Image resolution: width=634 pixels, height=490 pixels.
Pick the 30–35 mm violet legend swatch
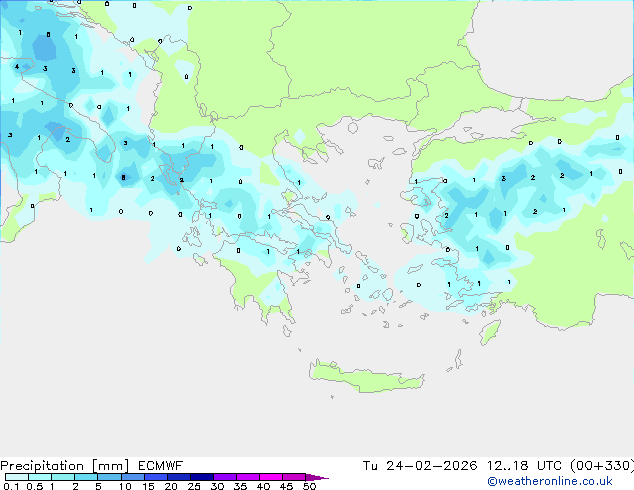pyautogui.click(x=224, y=477)
